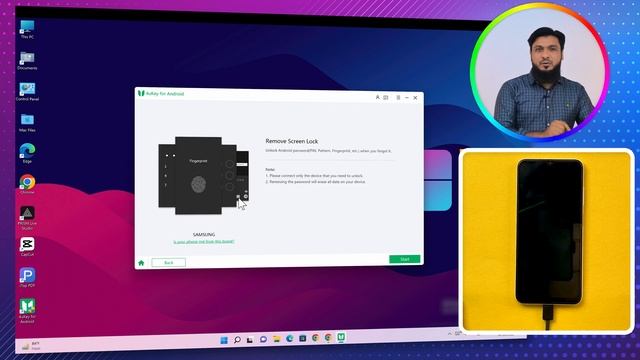Expand the system tray hidden icons chevron
Image resolution: width=640 pixels, height=360 pixels.
(450, 334)
